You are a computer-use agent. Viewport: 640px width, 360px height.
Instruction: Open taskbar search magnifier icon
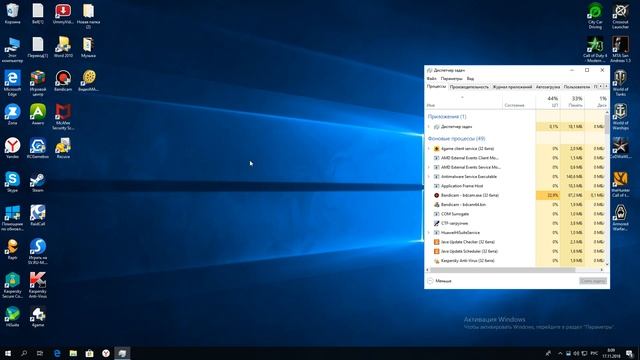pos(24,353)
